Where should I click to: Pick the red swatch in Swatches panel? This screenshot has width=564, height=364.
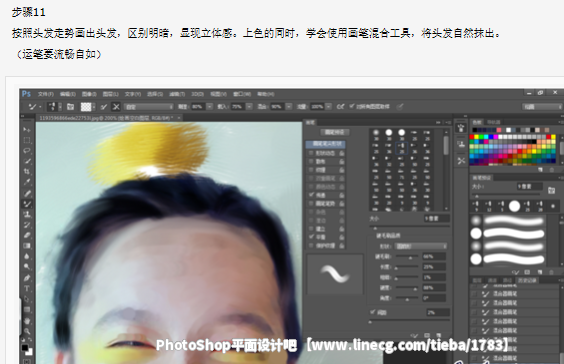472,137
